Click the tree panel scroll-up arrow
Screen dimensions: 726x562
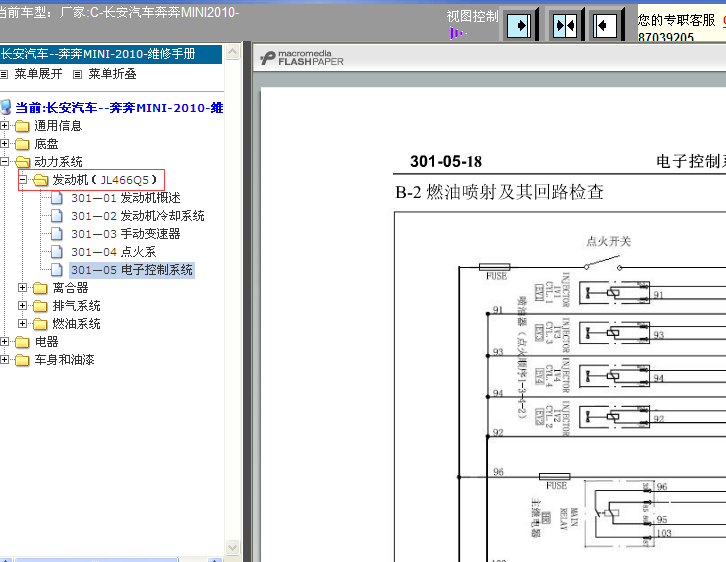(x=232, y=51)
